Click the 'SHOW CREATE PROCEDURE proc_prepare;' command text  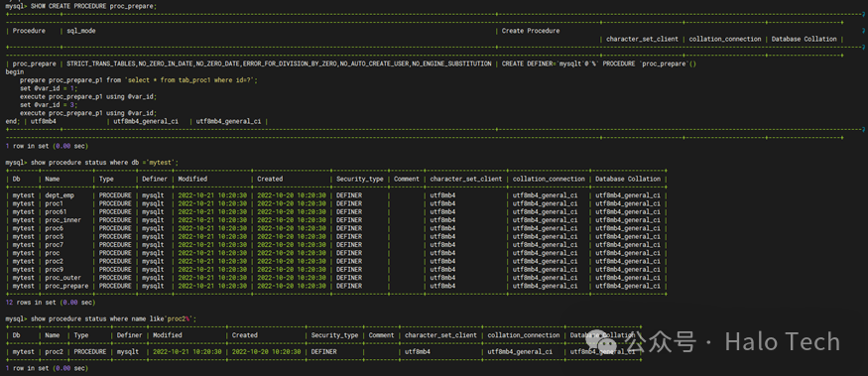(93, 6)
